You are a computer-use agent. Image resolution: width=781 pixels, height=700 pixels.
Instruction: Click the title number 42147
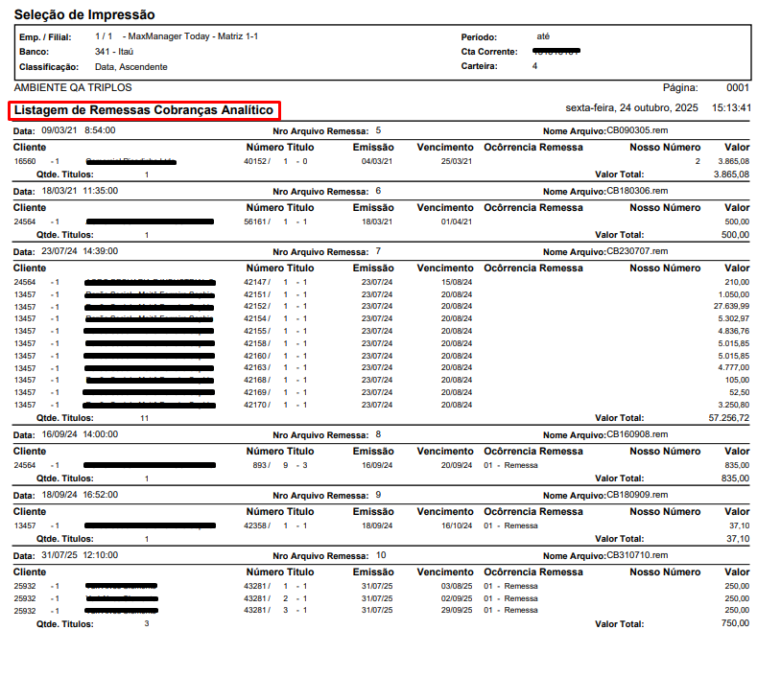coord(254,283)
